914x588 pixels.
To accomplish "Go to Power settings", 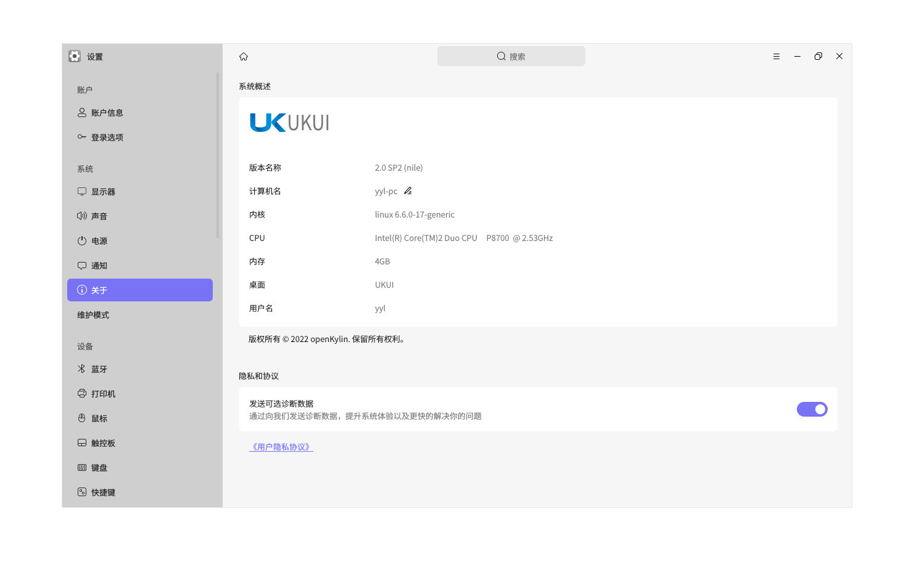I will (x=99, y=241).
